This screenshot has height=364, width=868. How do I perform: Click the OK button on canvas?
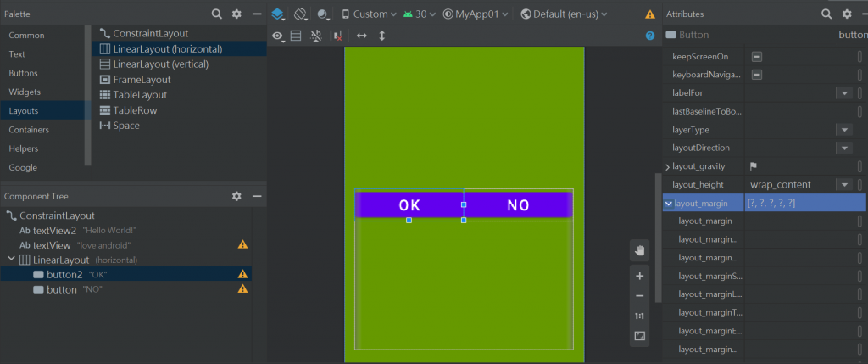(x=409, y=205)
